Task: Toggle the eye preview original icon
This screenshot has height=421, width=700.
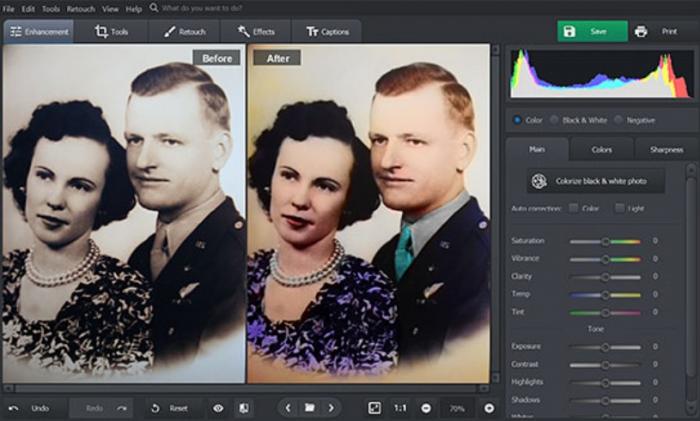Action: (218, 408)
